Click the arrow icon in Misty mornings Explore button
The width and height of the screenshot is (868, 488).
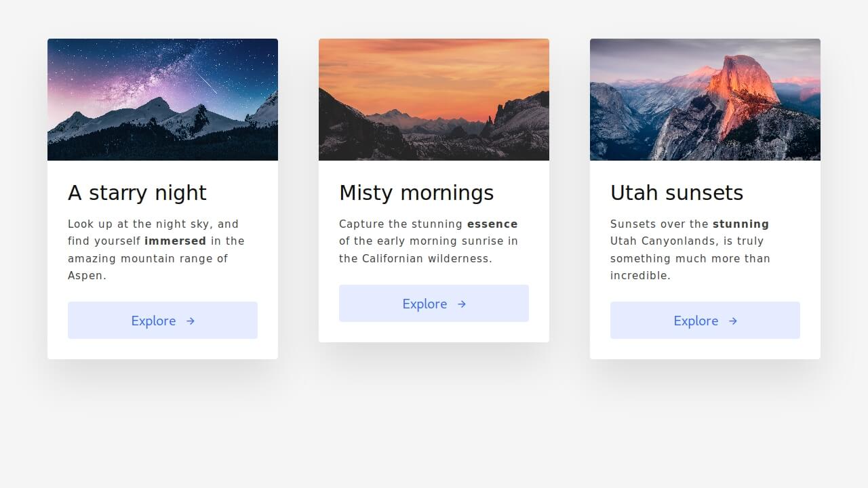tap(462, 304)
